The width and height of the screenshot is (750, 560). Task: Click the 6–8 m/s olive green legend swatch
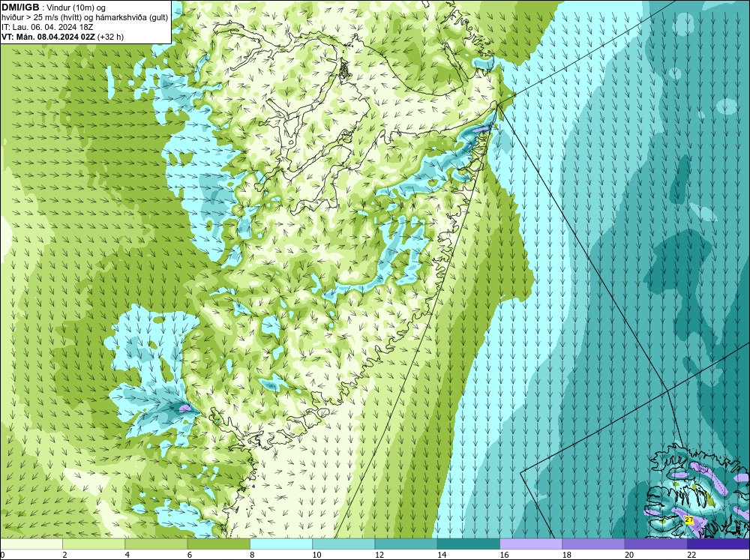(218, 544)
